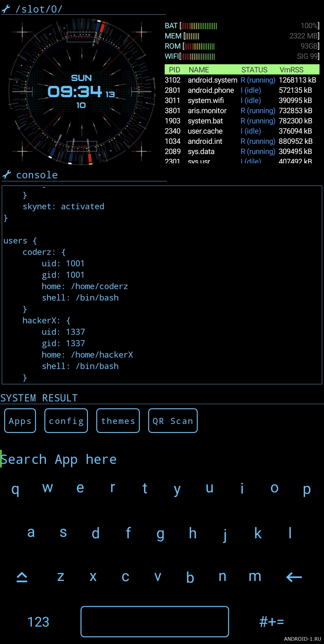Viewport: 324px width, 644px height.
Task: Switch keyboard to #+= symbols layout
Action: [271, 622]
